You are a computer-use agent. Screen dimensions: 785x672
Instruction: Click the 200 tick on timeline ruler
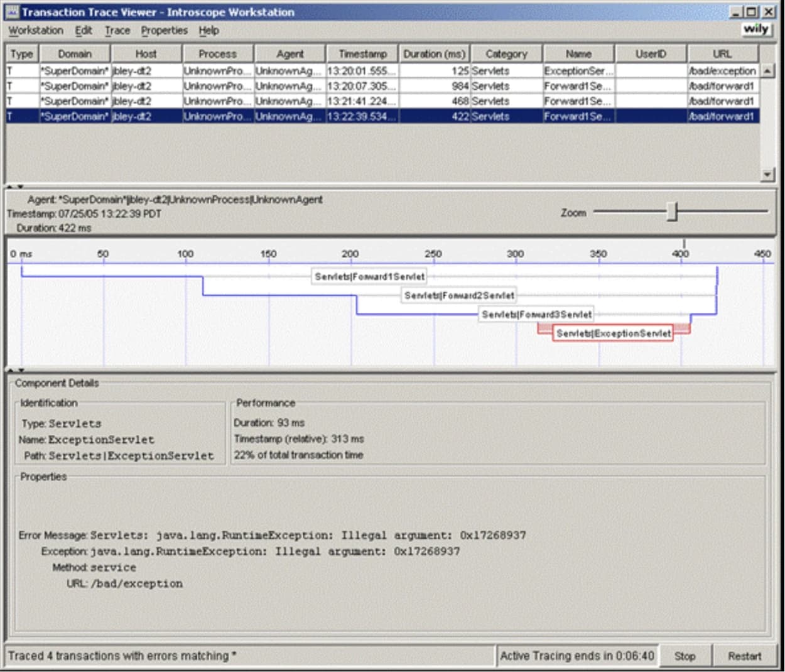[x=350, y=254]
